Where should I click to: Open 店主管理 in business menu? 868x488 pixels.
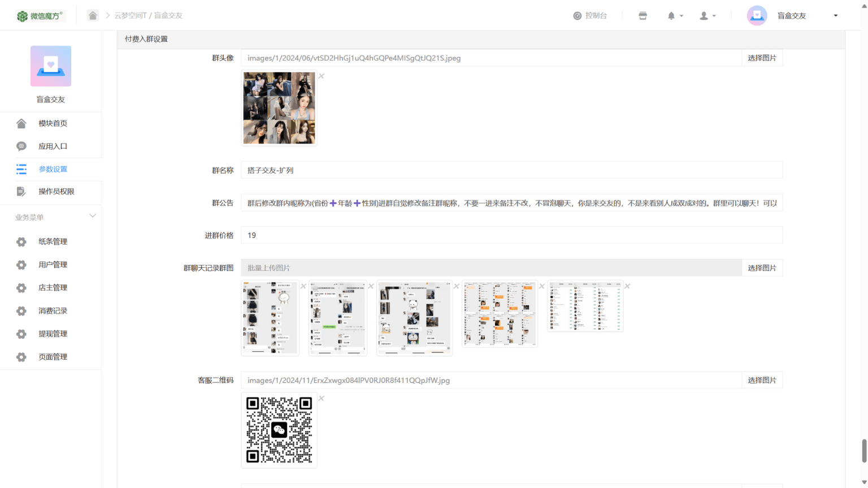(x=53, y=288)
